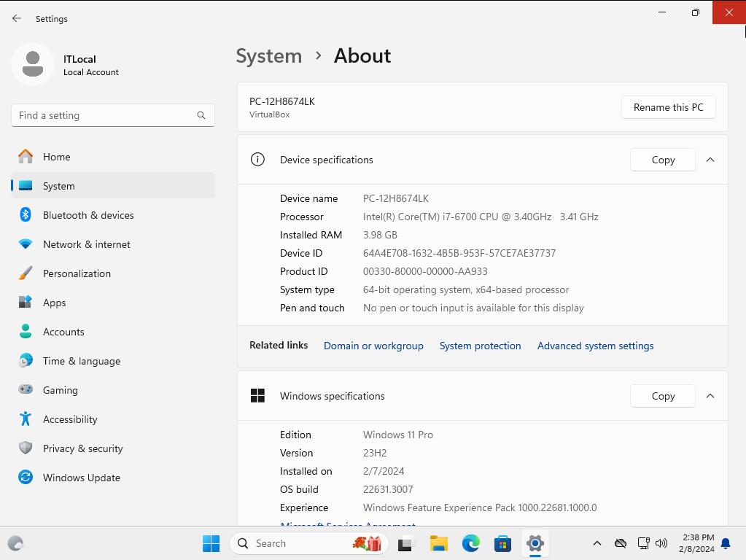Click the Product ID value 00330-80000-00000-AA933
The width and height of the screenshot is (746, 560).
(x=425, y=271)
